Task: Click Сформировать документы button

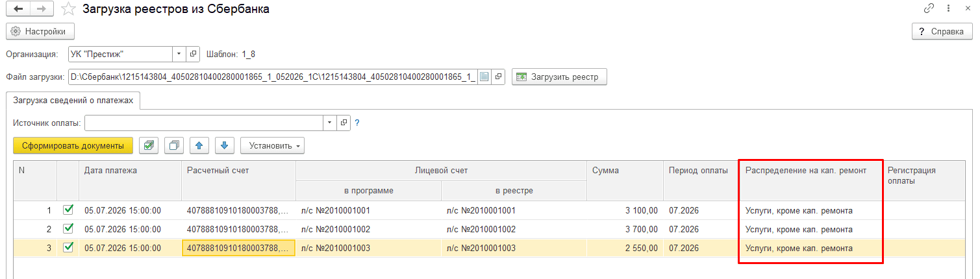Action: pyautogui.click(x=73, y=146)
